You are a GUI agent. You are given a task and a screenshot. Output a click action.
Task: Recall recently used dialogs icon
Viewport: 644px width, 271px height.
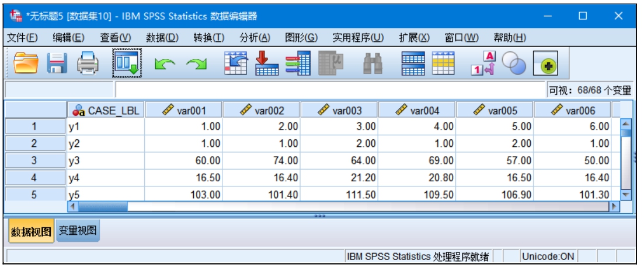[127, 63]
